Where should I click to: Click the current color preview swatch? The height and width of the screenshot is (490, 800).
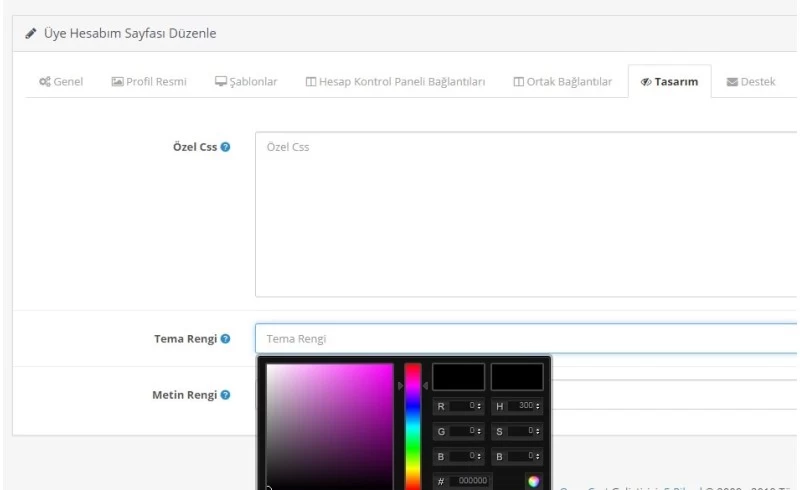[x=517, y=377]
